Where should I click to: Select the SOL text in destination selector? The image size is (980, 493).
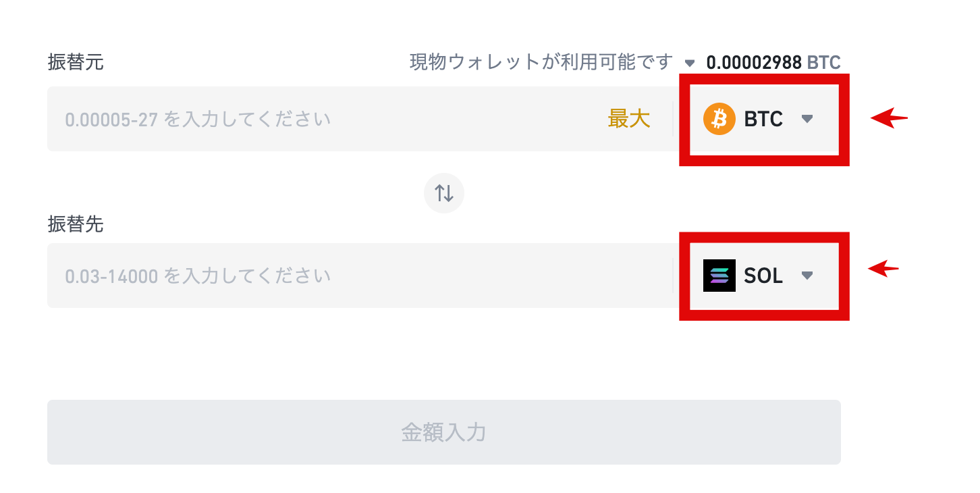click(x=763, y=276)
